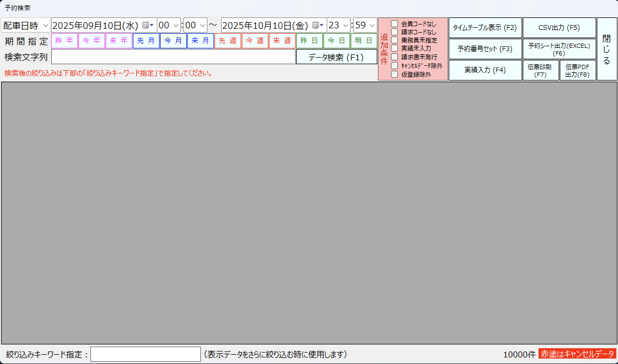The width and height of the screenshot is (618, 364).
Task: Select the 今月 period button
Action: click(173, 40)
